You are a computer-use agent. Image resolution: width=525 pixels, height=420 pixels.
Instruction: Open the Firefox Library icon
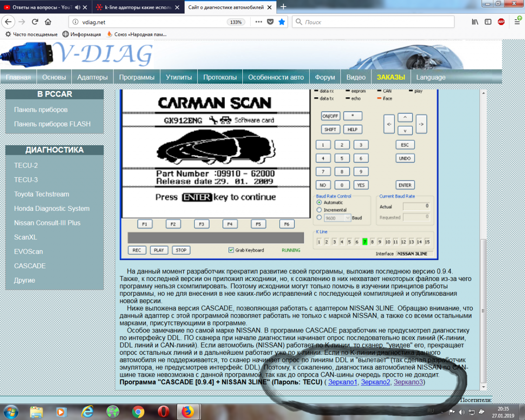[x=476, y=22]
